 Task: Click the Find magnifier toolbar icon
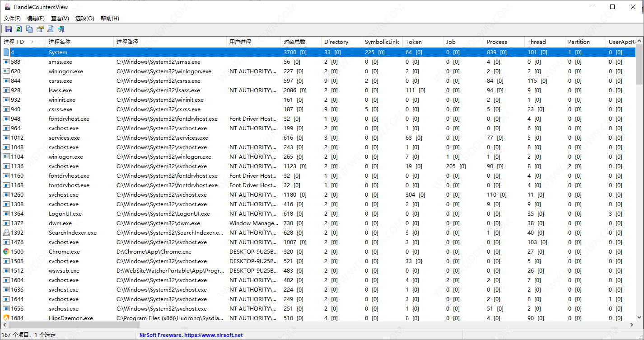pos(51,29)
